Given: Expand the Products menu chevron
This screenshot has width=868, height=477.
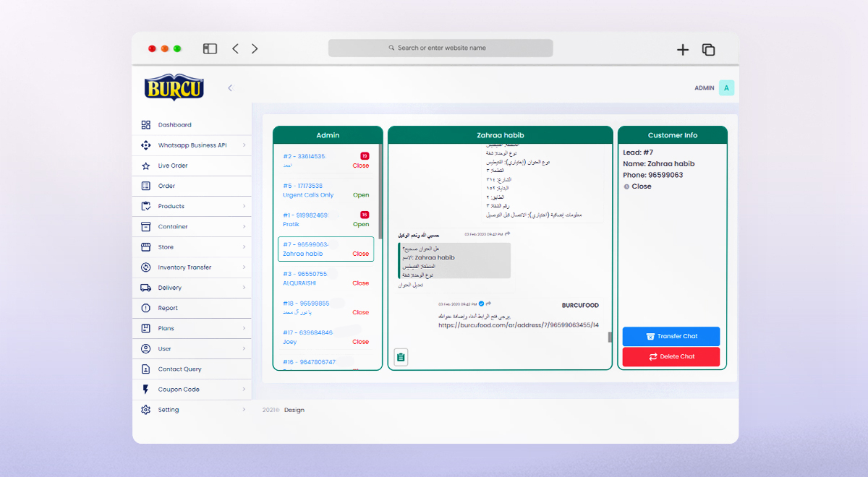Looking at the screenshot, I should click(x=244, y=207).
